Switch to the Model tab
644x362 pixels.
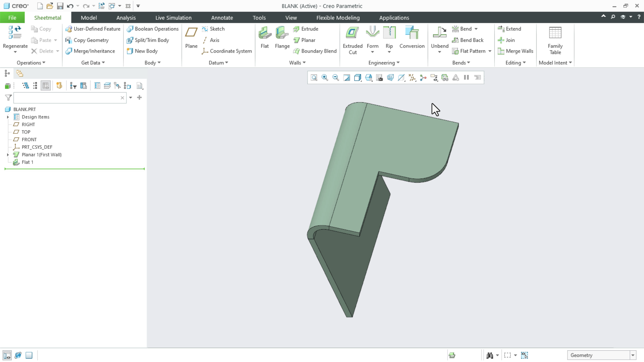pos(89,18)
